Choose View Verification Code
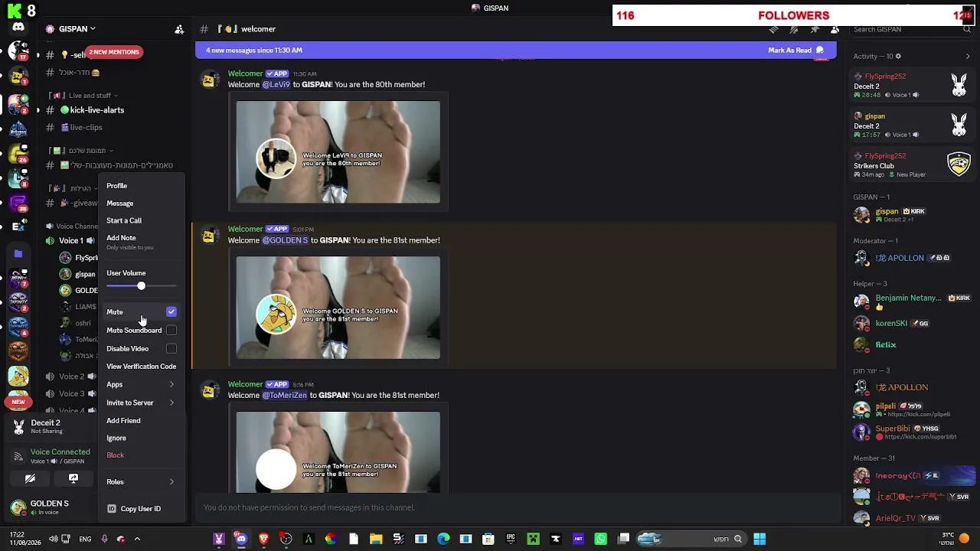Viewport: 980px width, 551px height. [142, 366]
